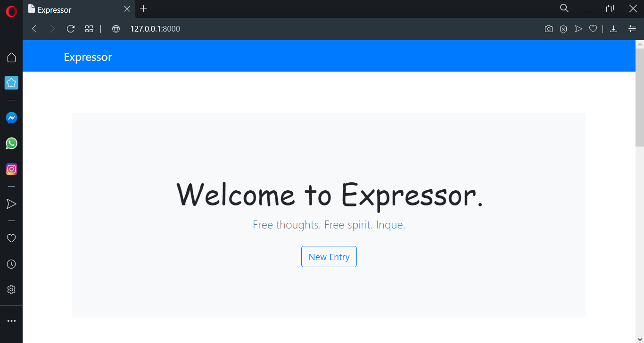The image size is (644, 343).
Task: Open the bookmarks star sidebar icon
Action: (x=11, y=83)
